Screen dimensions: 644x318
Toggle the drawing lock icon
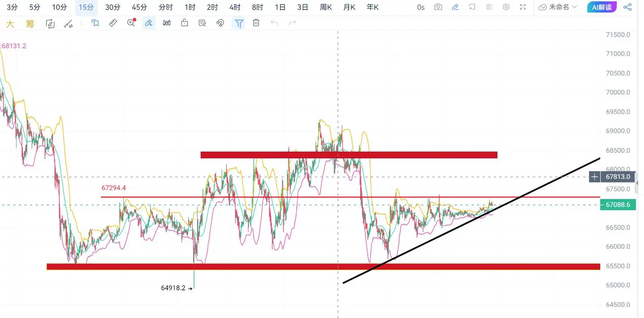click(185, 23)
